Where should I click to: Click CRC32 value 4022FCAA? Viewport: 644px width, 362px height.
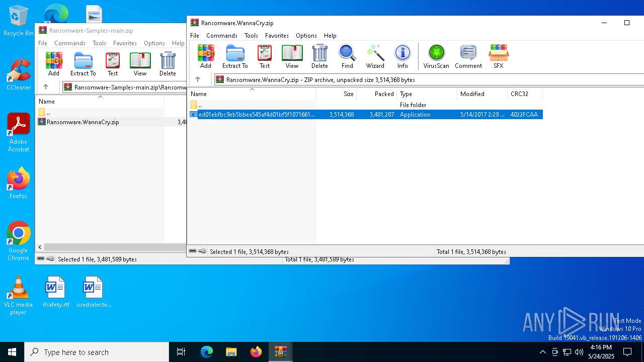(x=524, y=115)
